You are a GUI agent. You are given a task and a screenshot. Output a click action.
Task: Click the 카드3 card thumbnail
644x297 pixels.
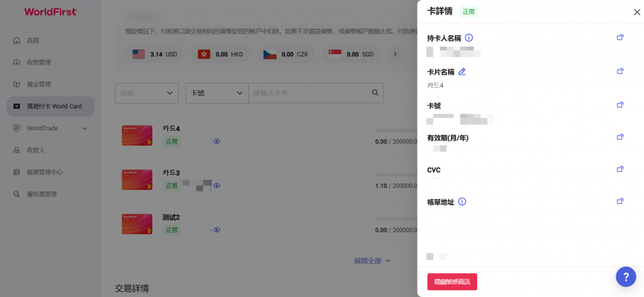tap(137, 180)
